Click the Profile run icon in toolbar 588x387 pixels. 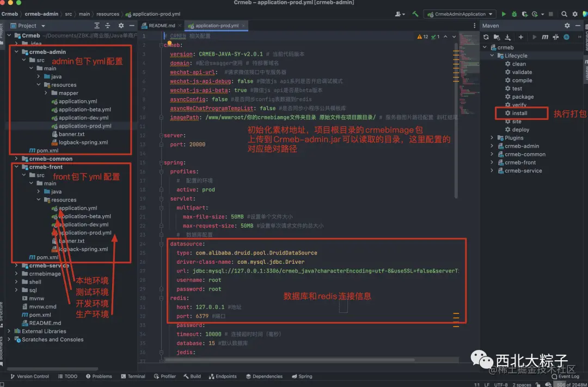(535, 14)
